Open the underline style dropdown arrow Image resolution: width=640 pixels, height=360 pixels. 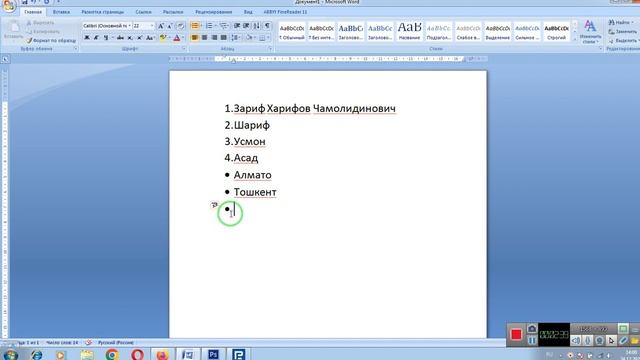tap(112, 38)
